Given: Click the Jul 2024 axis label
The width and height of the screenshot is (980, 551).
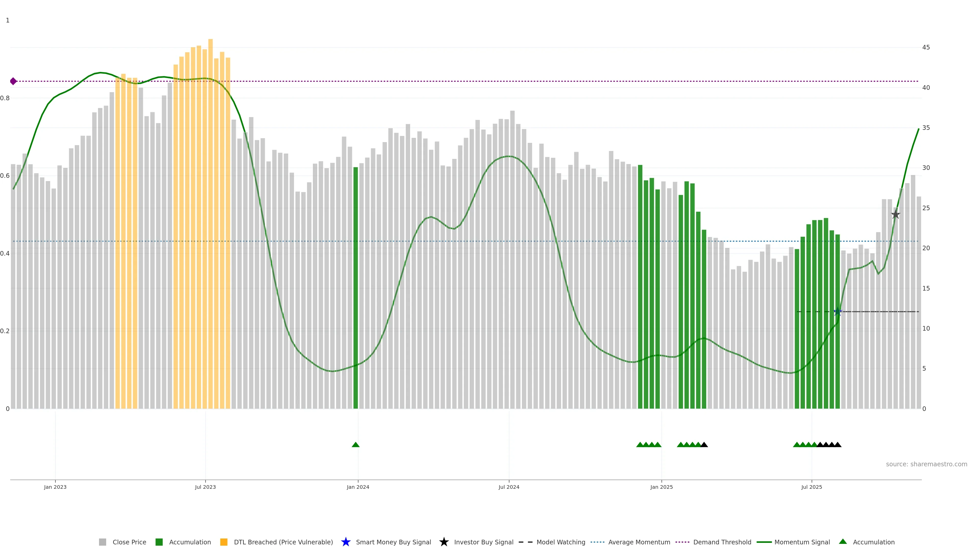Looking at the screenshot, I should click(x=509, y=487).
